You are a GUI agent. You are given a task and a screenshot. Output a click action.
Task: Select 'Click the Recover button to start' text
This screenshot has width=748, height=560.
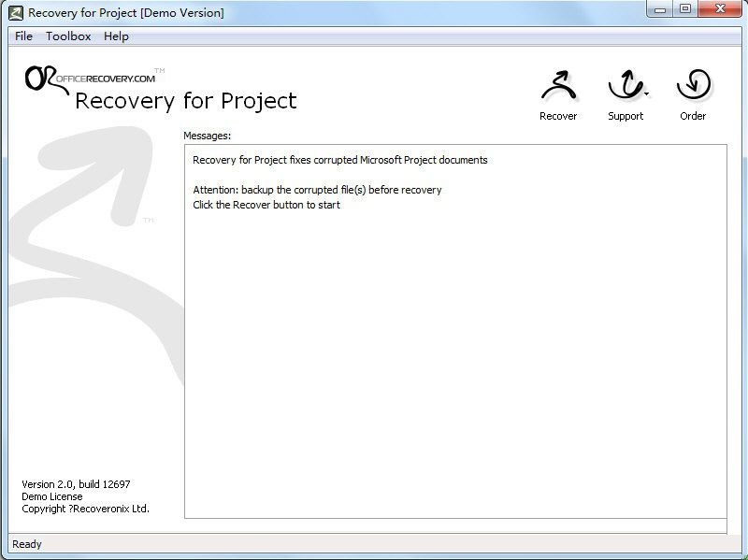pos(266,205)
